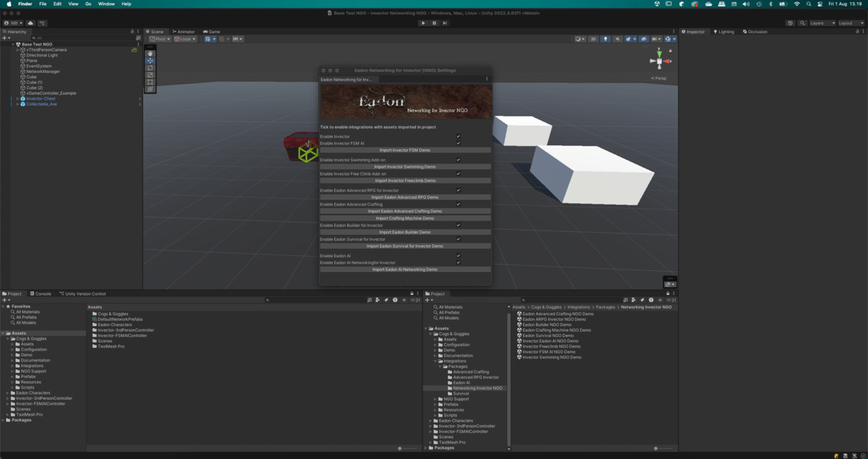
Task: Open the Unity Version Control tab
Action: pyautogui.click(x=84, y=293)
